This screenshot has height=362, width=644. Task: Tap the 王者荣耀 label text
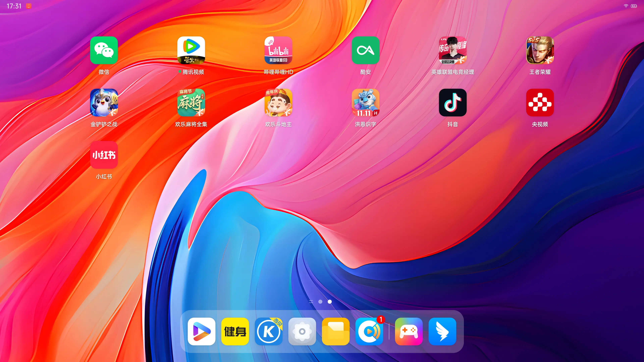540,72
